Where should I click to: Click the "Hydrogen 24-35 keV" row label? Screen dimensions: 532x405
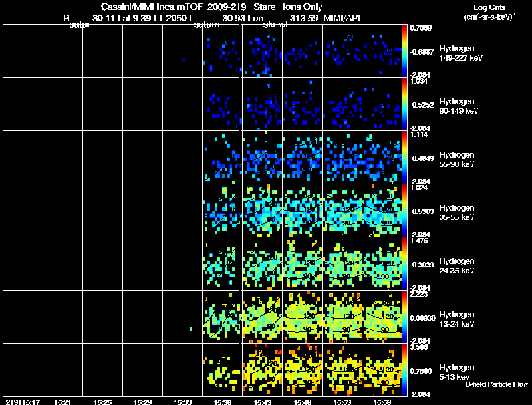(457, 266)
